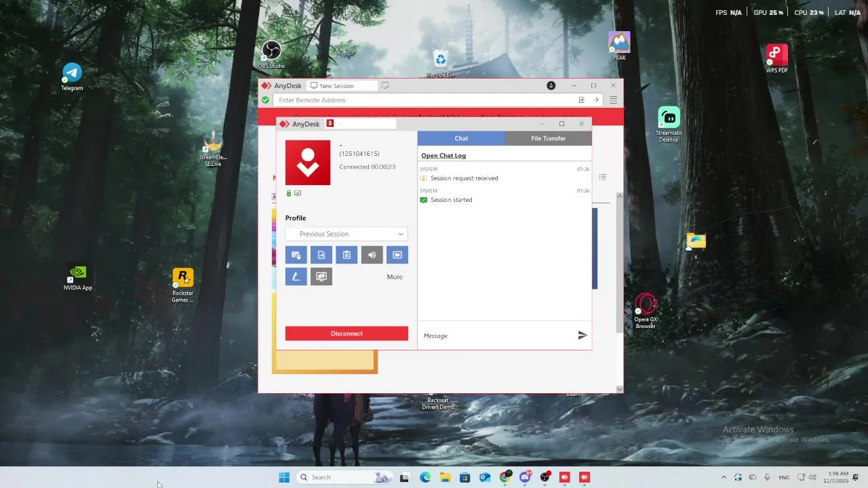Screen dimensions: 868x488
Task: Open OBS Studio from taskbar
Action: (545, 477)
